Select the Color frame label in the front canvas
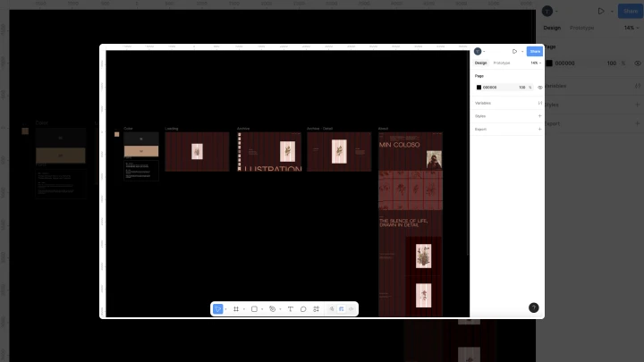 click(x=128, y=129)
